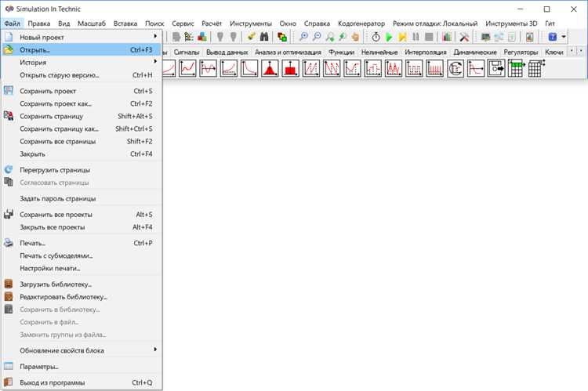
Task: Choose Сохранить страницу как...
Action: pos(82,129)
